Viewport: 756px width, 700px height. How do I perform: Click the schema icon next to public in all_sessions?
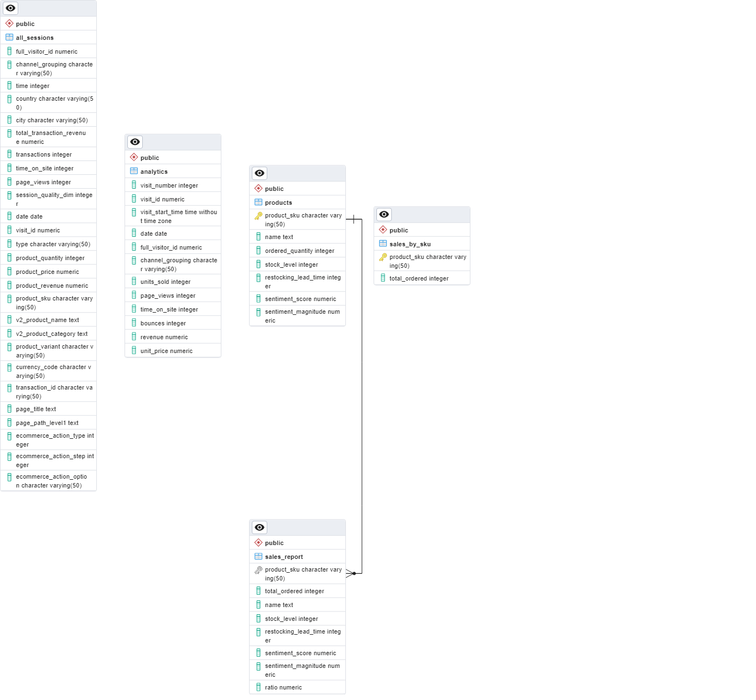tap(9, 23)
